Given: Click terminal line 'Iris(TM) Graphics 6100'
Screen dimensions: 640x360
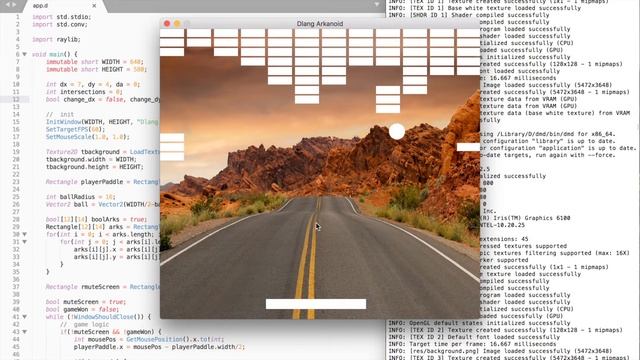Looking at the screenshot, I should click(x=527, y=218).
